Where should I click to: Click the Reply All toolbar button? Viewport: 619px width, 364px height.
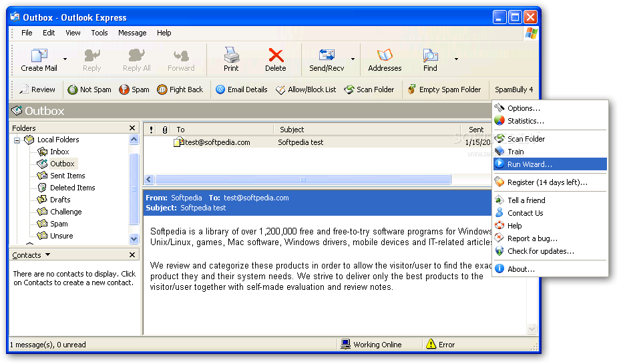click(137, 60)
